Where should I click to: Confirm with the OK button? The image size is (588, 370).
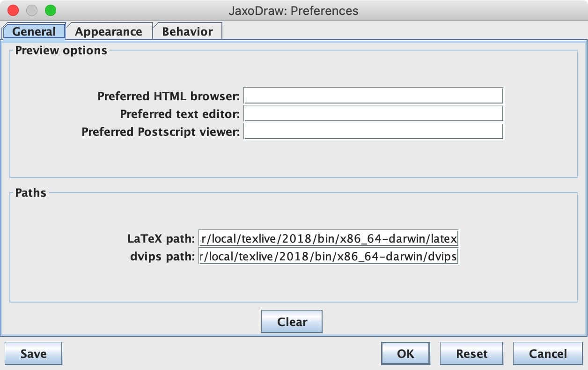[x=405, y=354]
